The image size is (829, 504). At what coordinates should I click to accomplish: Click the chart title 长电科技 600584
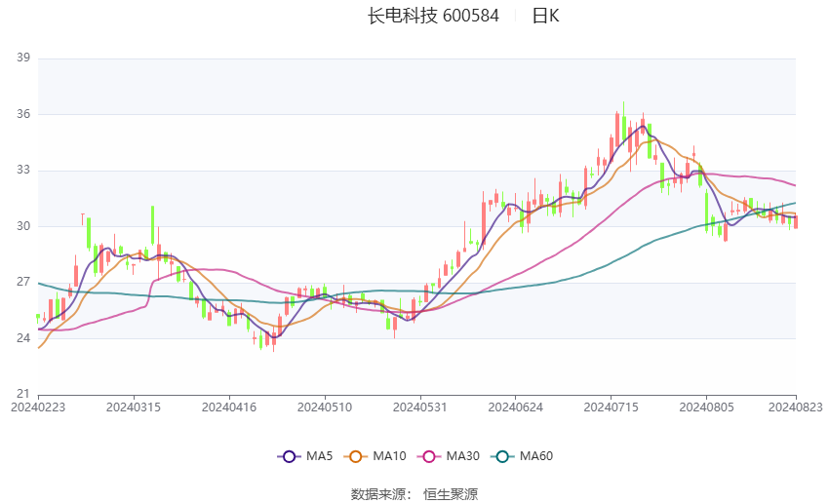(433, 16)
